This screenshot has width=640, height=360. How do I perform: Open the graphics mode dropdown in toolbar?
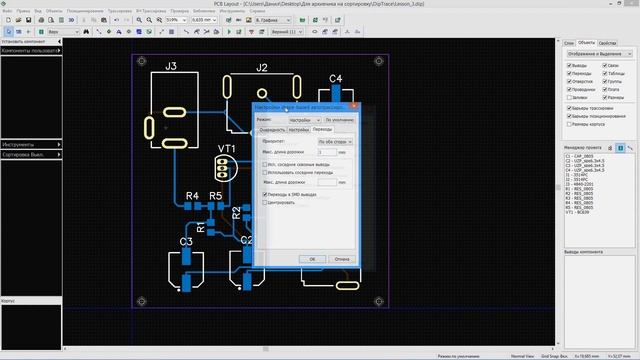coord(273,20)
